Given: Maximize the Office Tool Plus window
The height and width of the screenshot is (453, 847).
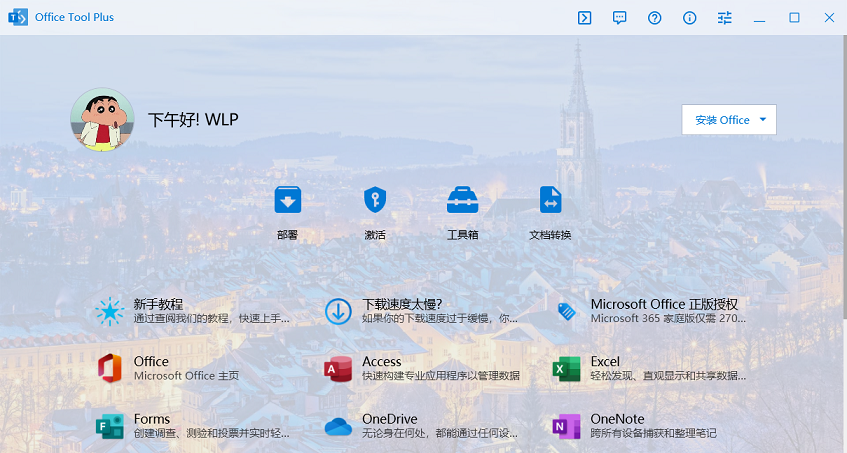Looking at the screenshot, I should point(794,18).
